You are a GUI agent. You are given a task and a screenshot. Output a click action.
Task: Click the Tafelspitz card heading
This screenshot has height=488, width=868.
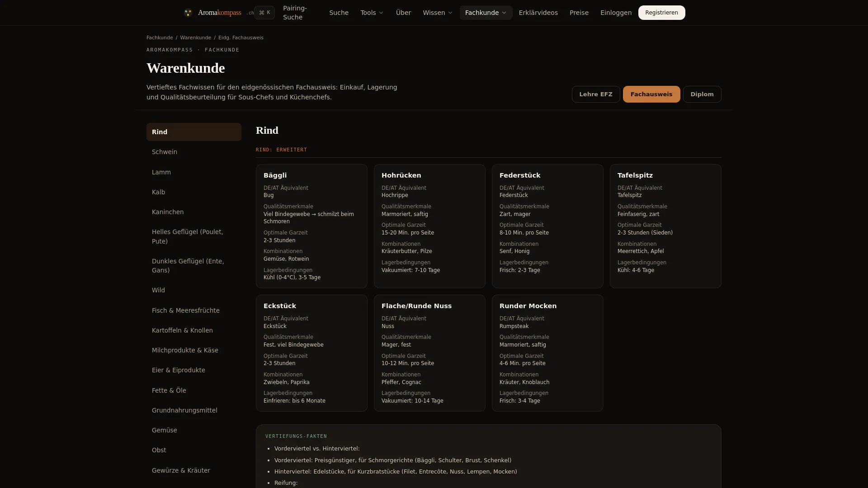click(x=635, y=175)
